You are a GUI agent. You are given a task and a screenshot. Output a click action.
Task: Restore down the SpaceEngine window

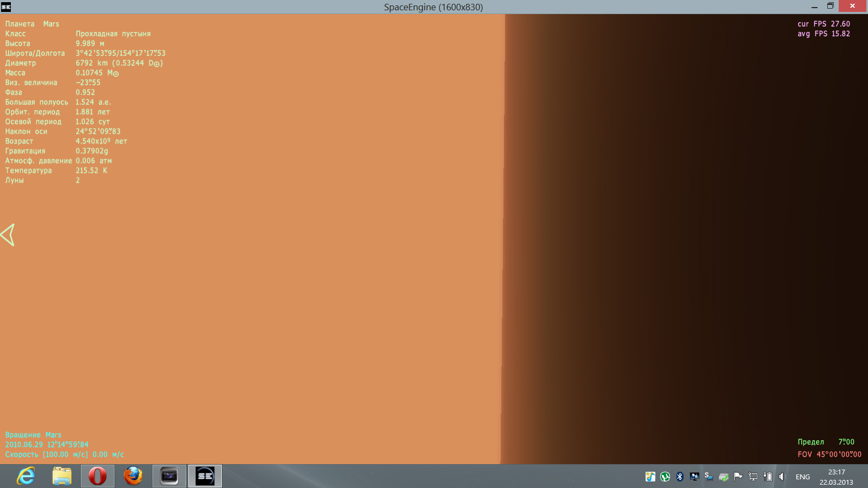click(x=830, y=6)
